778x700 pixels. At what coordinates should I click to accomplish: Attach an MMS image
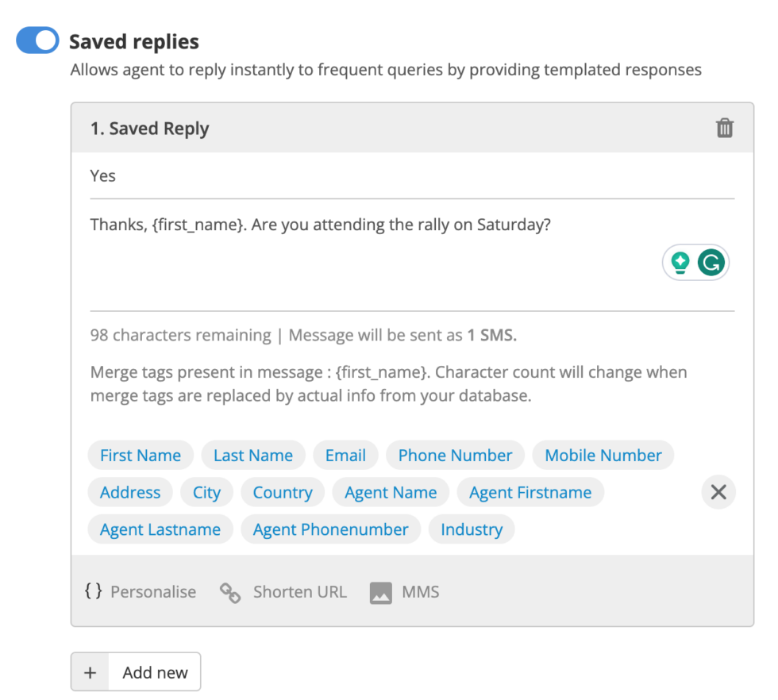[404, 592]
